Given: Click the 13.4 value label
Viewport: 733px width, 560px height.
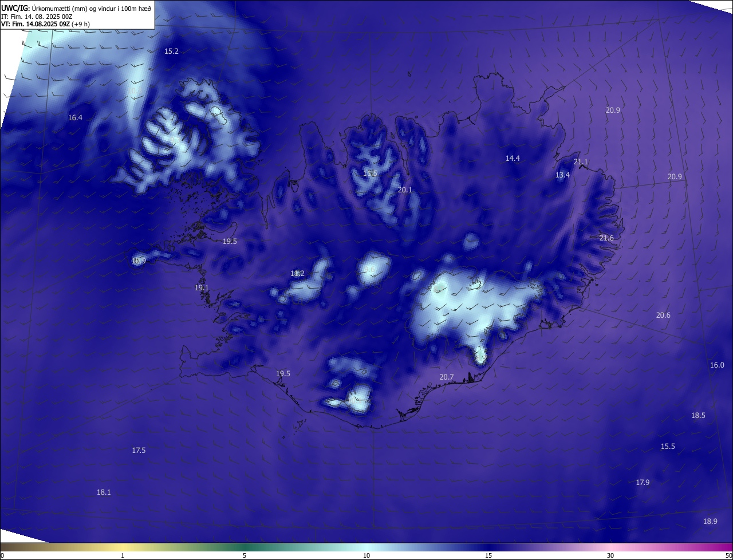Looking at the screenshot, I should 562,175.
